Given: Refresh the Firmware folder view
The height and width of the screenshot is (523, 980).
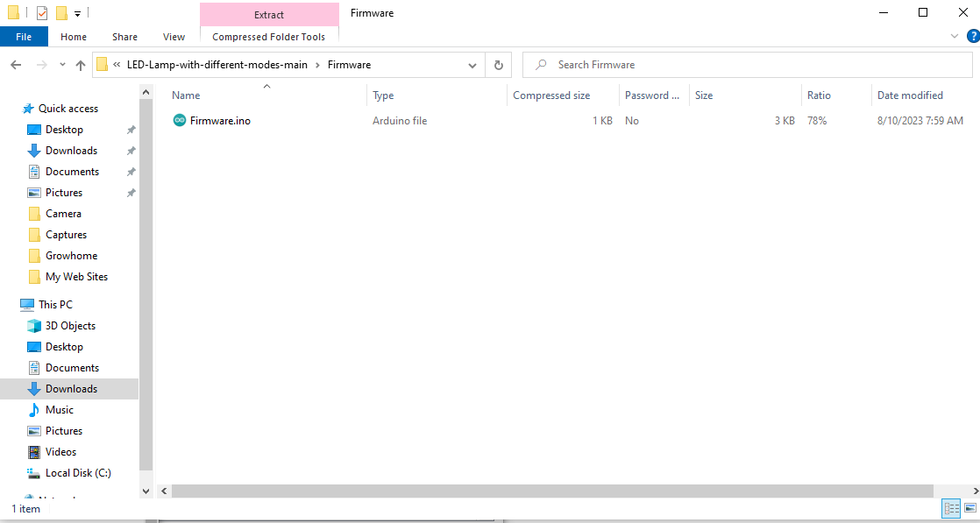Looking at the screenshot, I should (x=498, y=65).
